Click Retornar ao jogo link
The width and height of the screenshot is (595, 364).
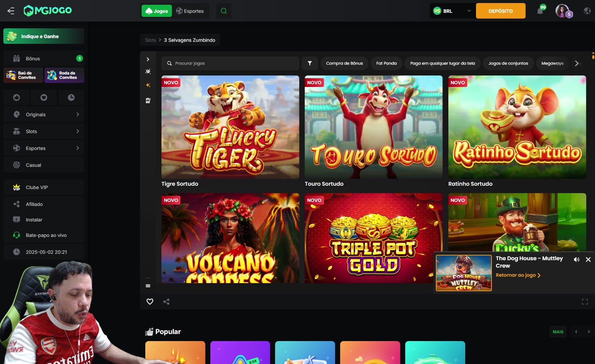click(x=518, y=275)
